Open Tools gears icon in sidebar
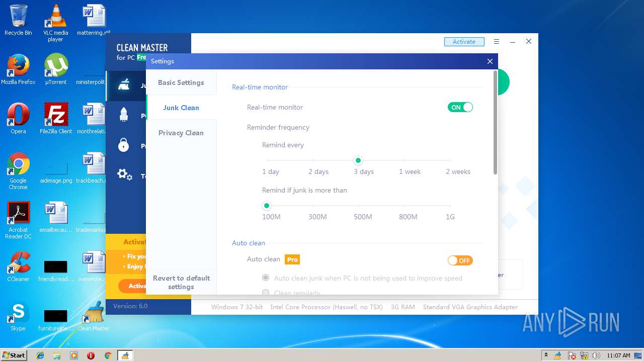This screenshot has height=362, width=644. (x=124, y=175)
